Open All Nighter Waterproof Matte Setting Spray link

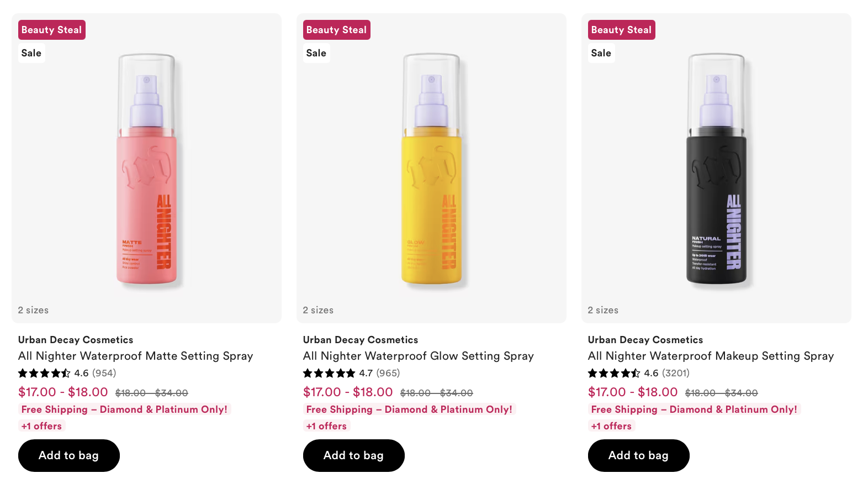tap(136, 356)
